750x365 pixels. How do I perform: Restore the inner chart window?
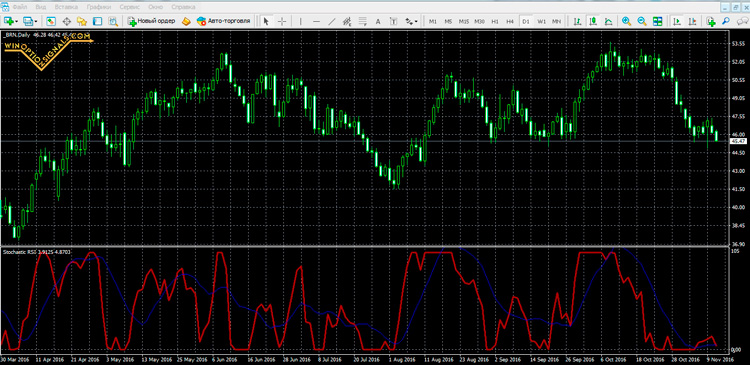point(735,7)
